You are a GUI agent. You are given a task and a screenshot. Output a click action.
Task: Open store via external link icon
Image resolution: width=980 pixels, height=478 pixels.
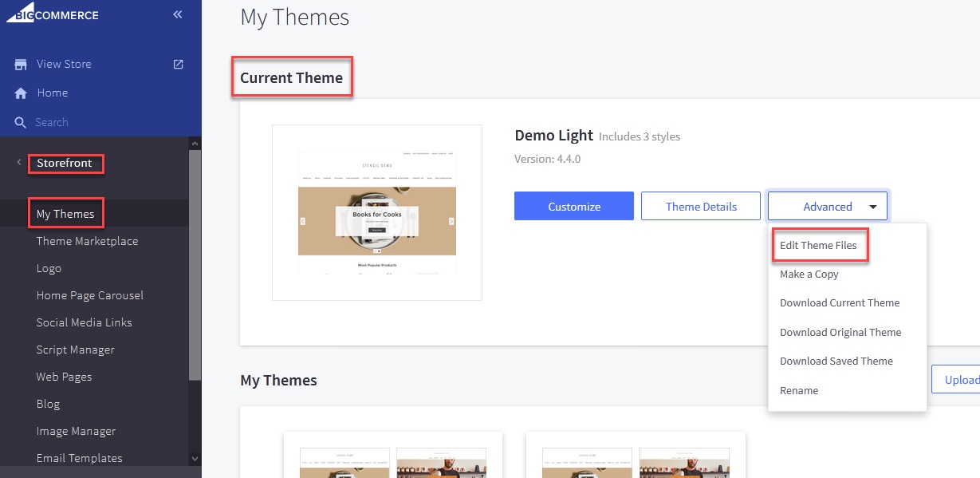point(179,64)
